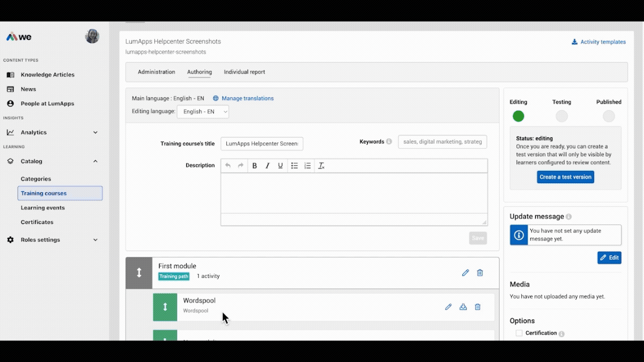Select Training courses in sidebar
The height and width of the screenshot is (362, 644).
click(x=60, y=193)
